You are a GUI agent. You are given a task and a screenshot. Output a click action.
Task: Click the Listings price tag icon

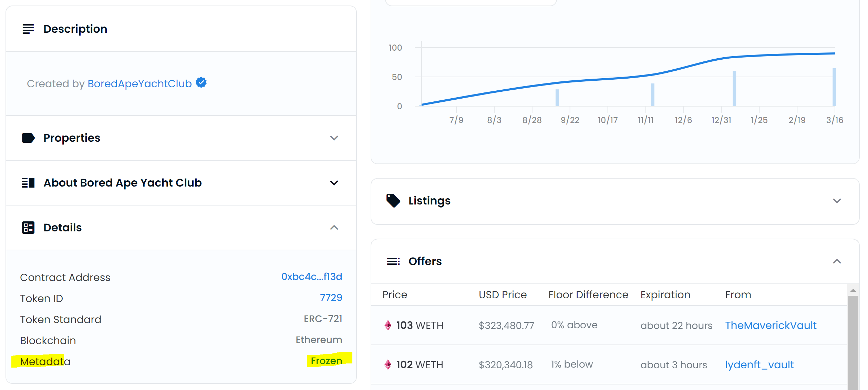click(393, 201)
